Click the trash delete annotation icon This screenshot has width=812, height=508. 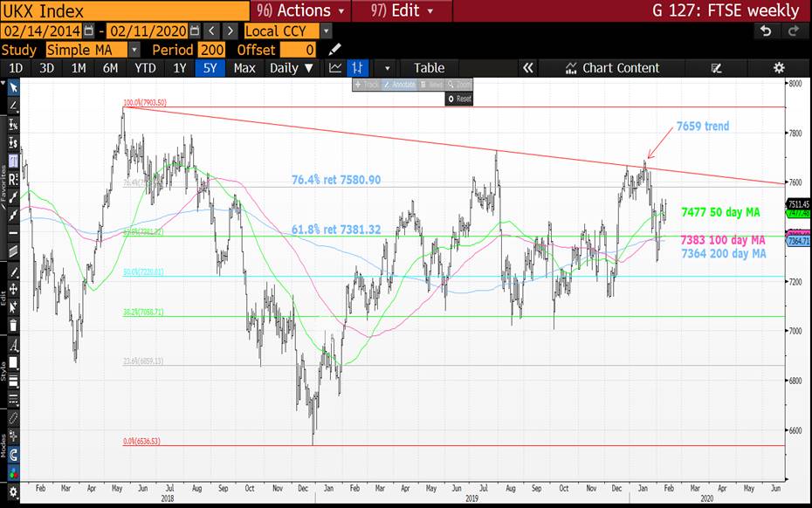13,326
